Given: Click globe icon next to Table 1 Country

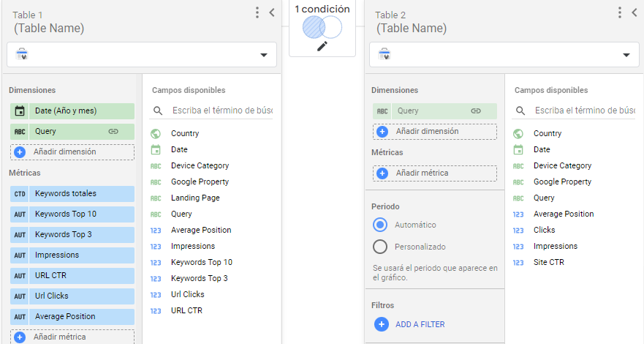Looking at the screenshot, I should [156, 133].
